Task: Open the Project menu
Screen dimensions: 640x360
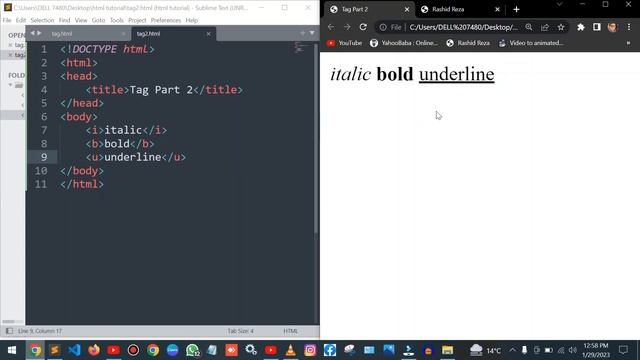Action: [137, 20]
